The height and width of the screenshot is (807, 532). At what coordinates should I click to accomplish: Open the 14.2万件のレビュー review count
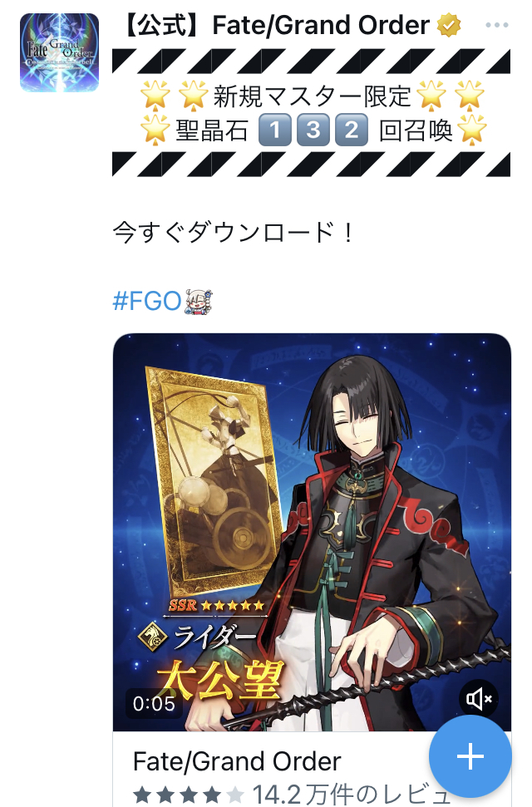352,795
